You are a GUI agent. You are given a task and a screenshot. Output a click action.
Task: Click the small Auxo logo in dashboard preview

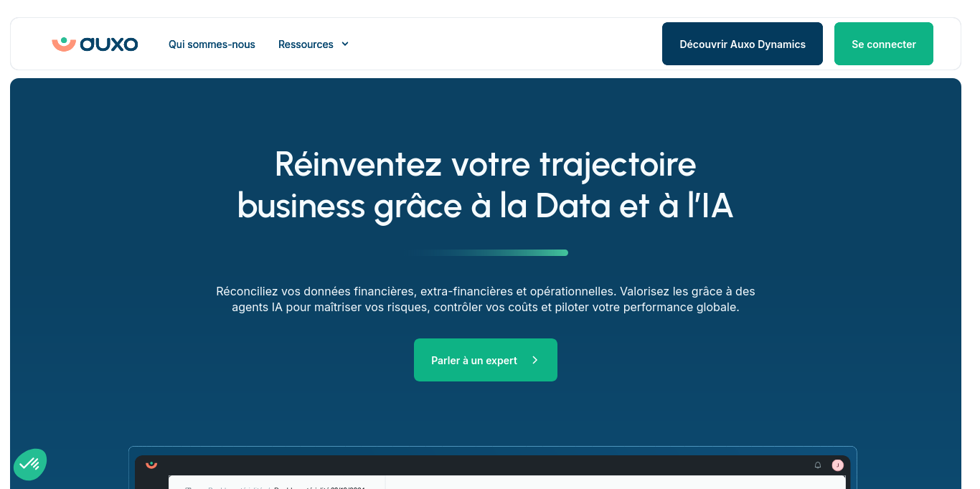click(151, 465)
